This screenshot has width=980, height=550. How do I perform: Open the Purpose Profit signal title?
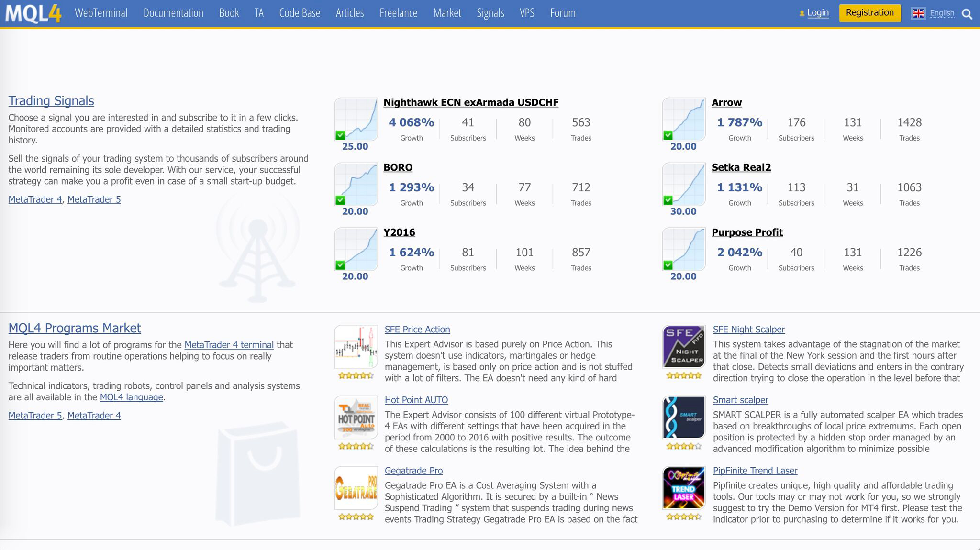pos(747,232)
